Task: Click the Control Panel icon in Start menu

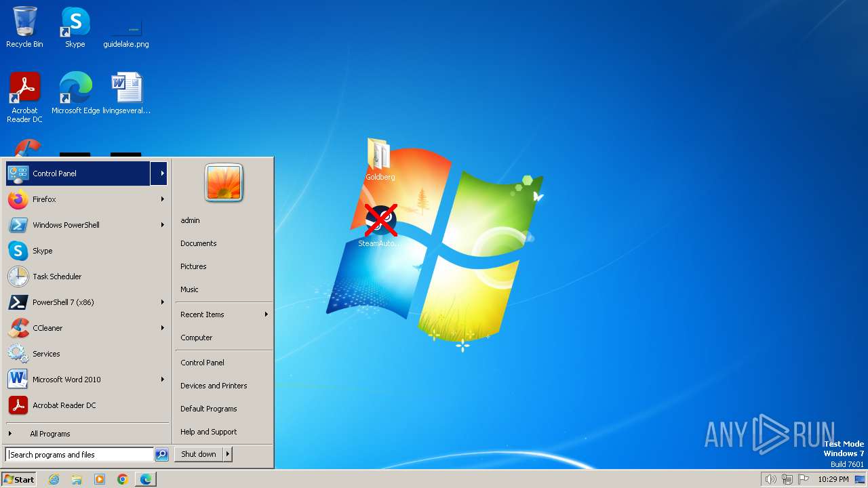Action: [18, 174]
